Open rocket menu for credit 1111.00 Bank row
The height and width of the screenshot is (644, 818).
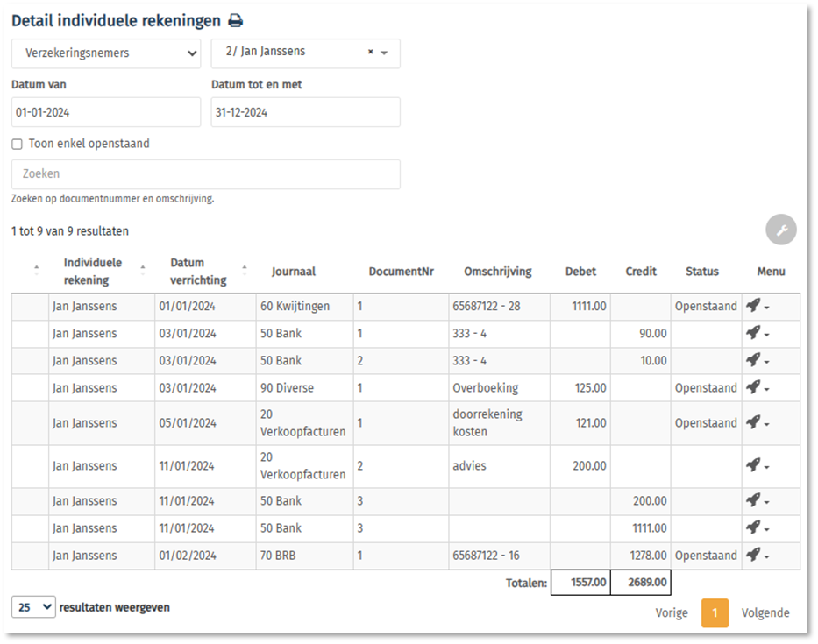tap(757, 528)
